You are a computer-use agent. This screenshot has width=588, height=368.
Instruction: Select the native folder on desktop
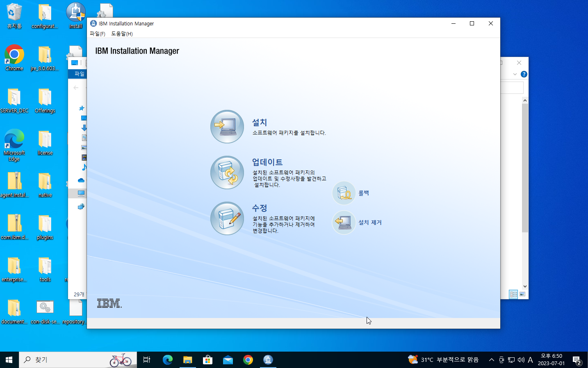pos(45,185)
